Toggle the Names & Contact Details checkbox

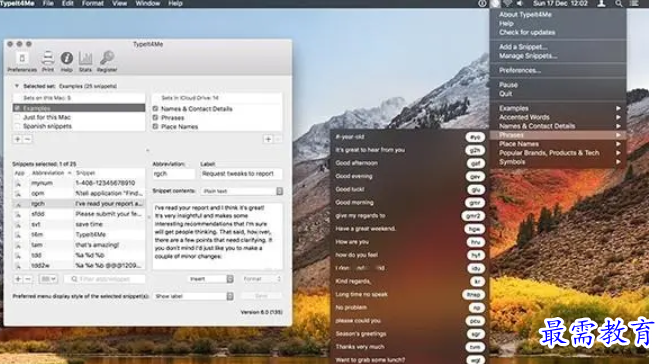tap(155, 109)
